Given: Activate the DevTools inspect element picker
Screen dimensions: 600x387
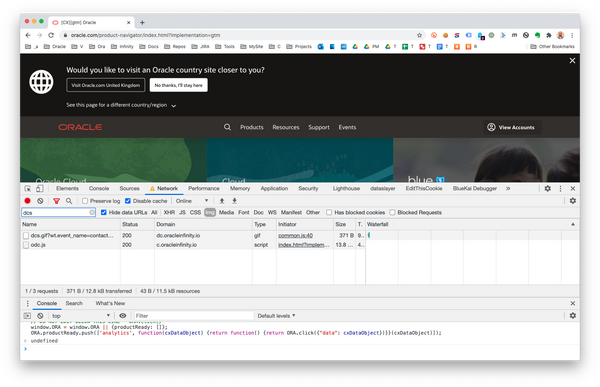Looking at the screenshot, I should (28, 189).
